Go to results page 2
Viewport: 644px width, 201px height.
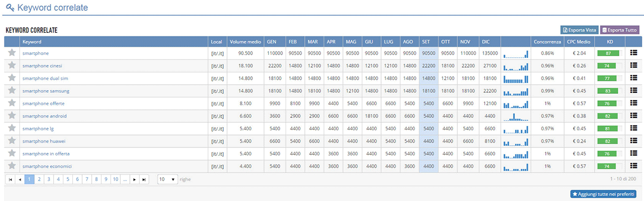click(x=39, y=180)
